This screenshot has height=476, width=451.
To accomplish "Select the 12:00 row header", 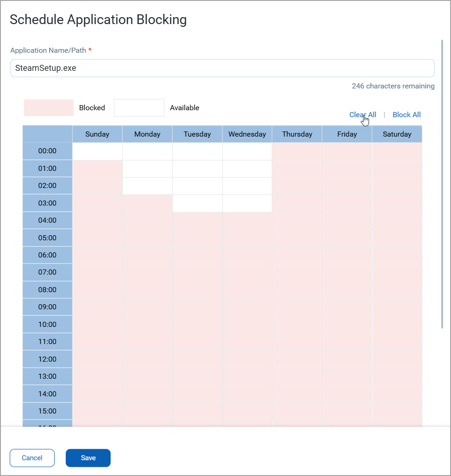I will point(47,359).
